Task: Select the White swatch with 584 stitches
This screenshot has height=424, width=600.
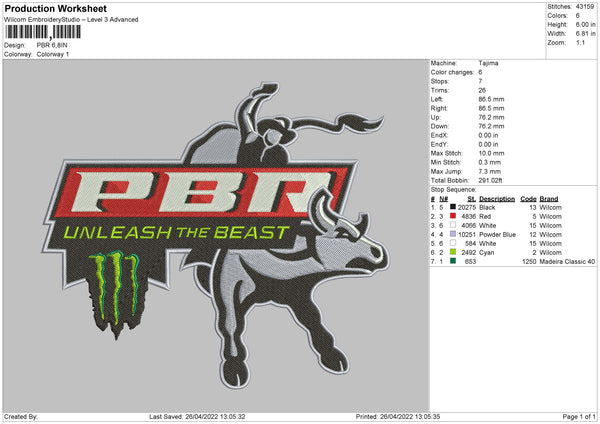Action: pos(453,243)
